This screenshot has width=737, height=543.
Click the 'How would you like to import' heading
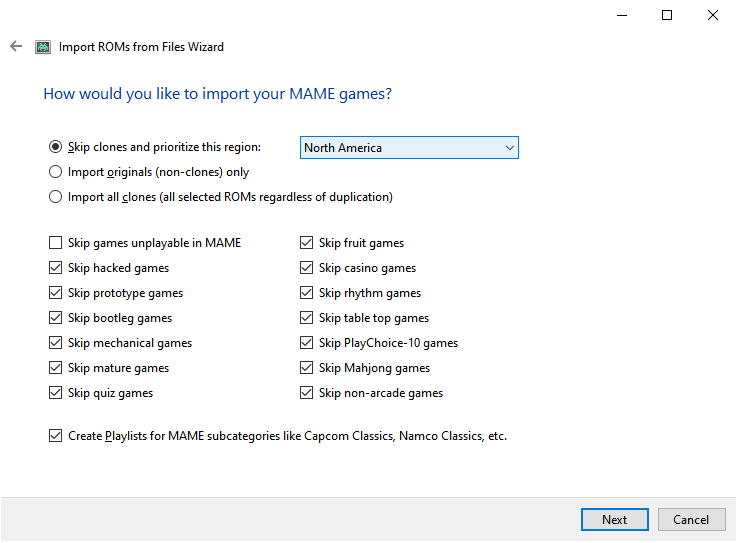(x=217, y=94)
